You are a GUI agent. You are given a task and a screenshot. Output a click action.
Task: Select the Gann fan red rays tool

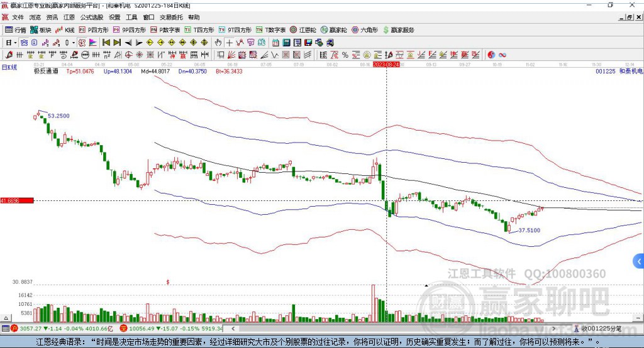coord(231,55)
